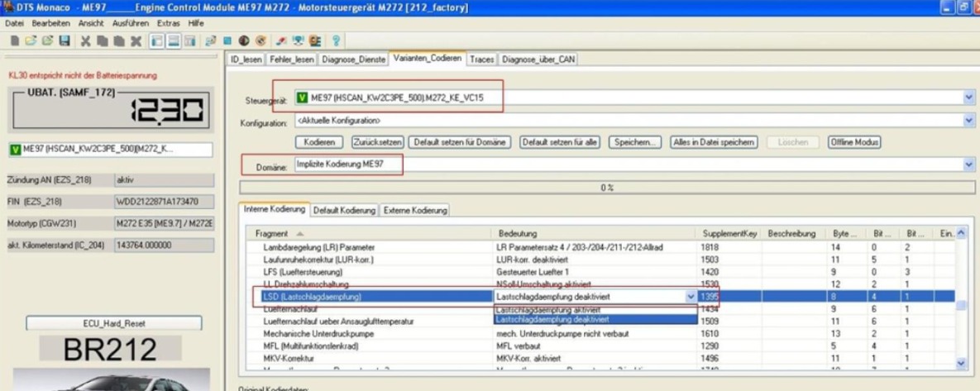Open the Extras menu
Viewport: 980px width, 391px height.
click(x=168, y=23)
